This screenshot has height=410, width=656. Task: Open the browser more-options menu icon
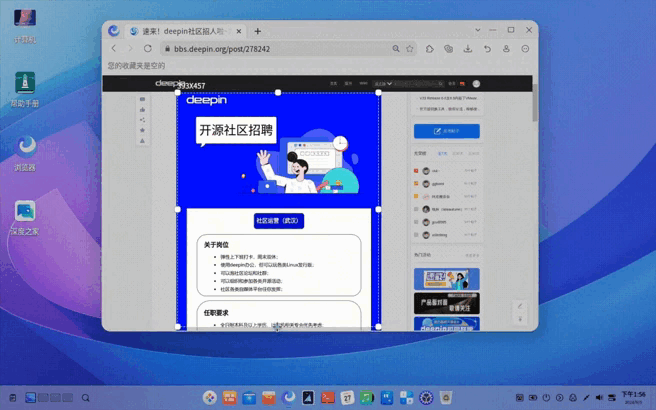pyautogui.click(x=525, y=49)
